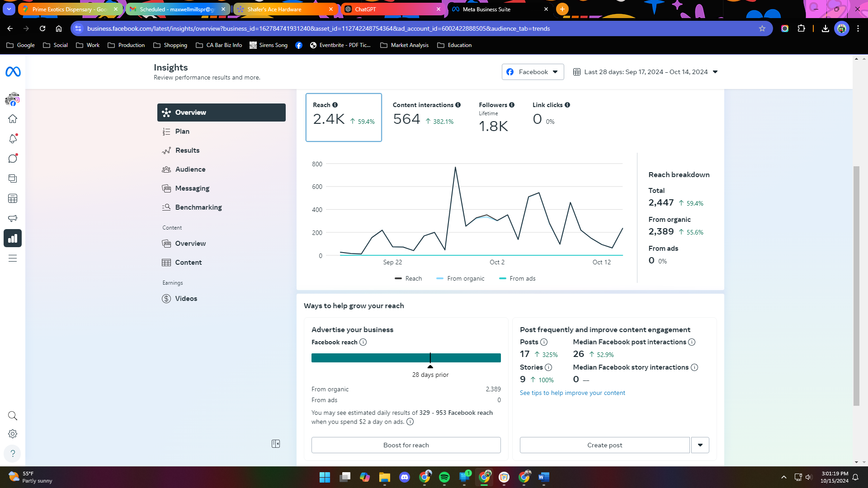Click the Help question mark icon
Screen dimensions: 868x488
coord(13,453)
